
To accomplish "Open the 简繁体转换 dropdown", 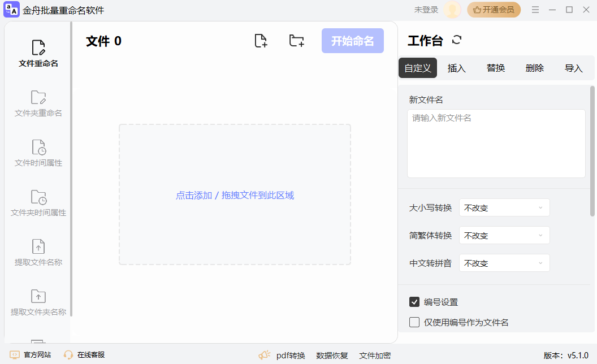I will pyautogui.click(x=504, y=235).
